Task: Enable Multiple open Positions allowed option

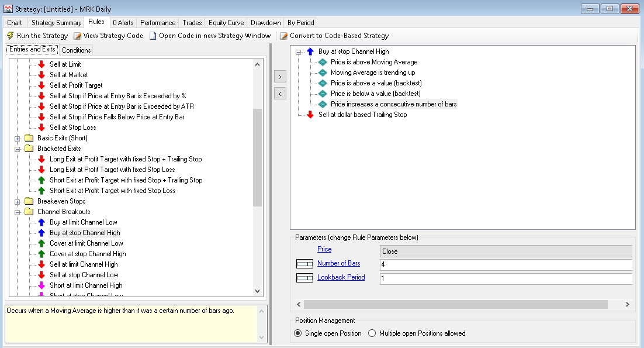Action: pos(372,333)
